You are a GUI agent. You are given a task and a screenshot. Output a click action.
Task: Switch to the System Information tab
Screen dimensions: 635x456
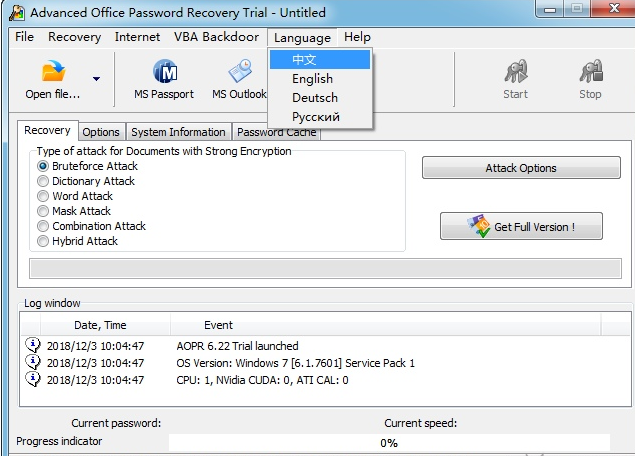coord(178,132)
